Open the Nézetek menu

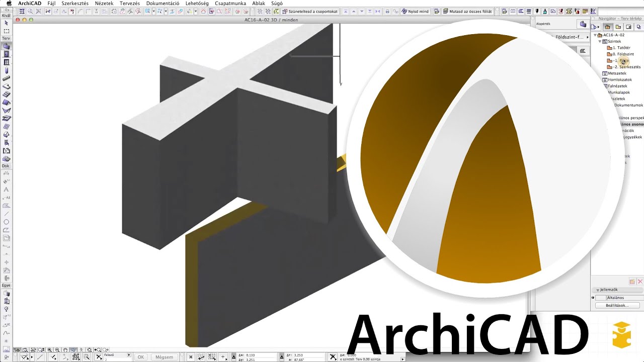tap(104, 3)
